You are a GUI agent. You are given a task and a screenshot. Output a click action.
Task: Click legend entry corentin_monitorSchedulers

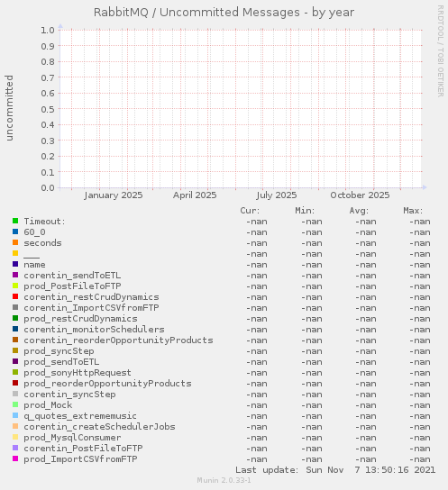tap(94, 330)
